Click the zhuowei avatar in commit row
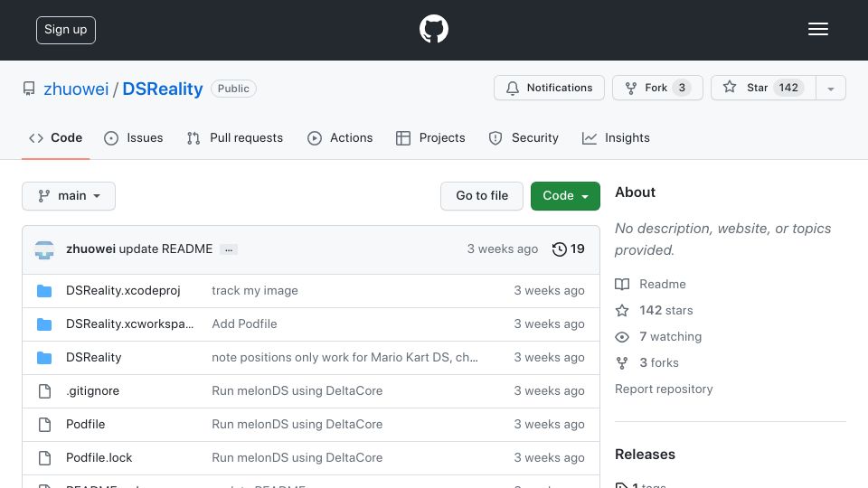The image size is (868, 488). pos(44,249)
